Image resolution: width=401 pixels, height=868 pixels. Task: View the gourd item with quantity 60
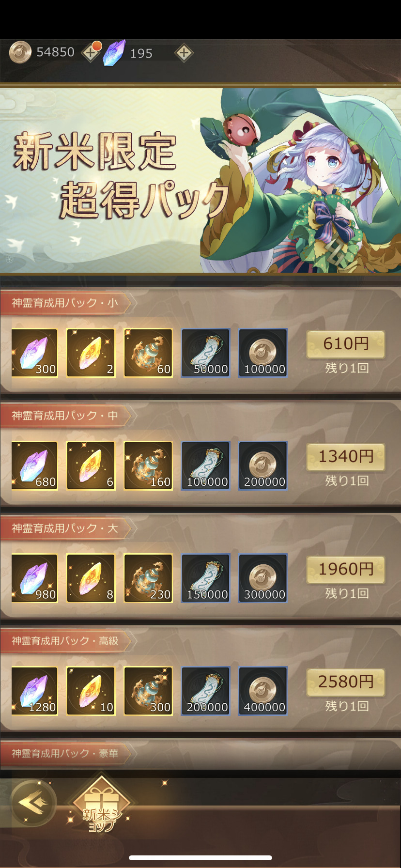pos(148,353)
